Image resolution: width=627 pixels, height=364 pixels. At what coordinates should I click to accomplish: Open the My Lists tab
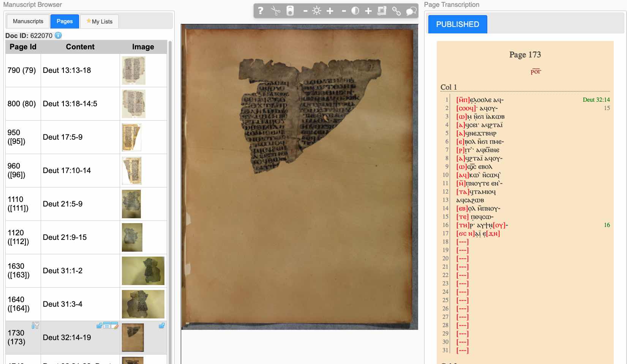(x=99, y=22)
